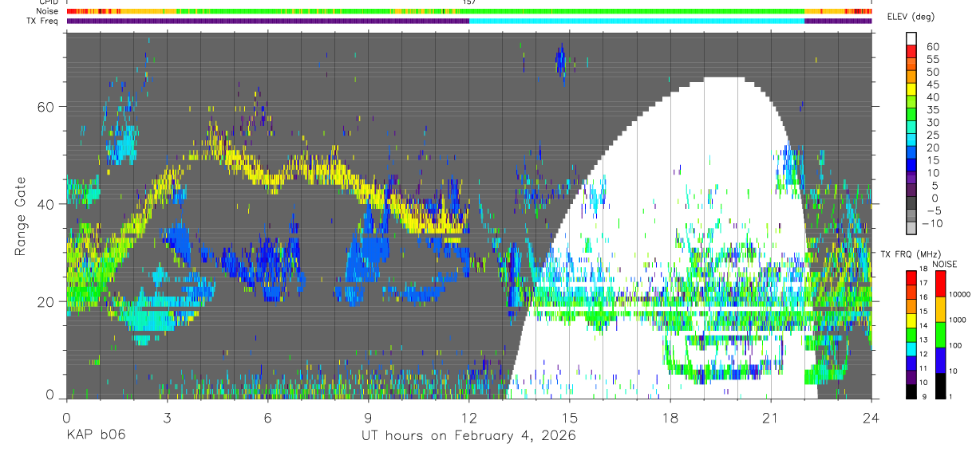This screenshot has height=452, width=980.
Task: Click the '157' CPID value at top center
Action: point(468,2)
